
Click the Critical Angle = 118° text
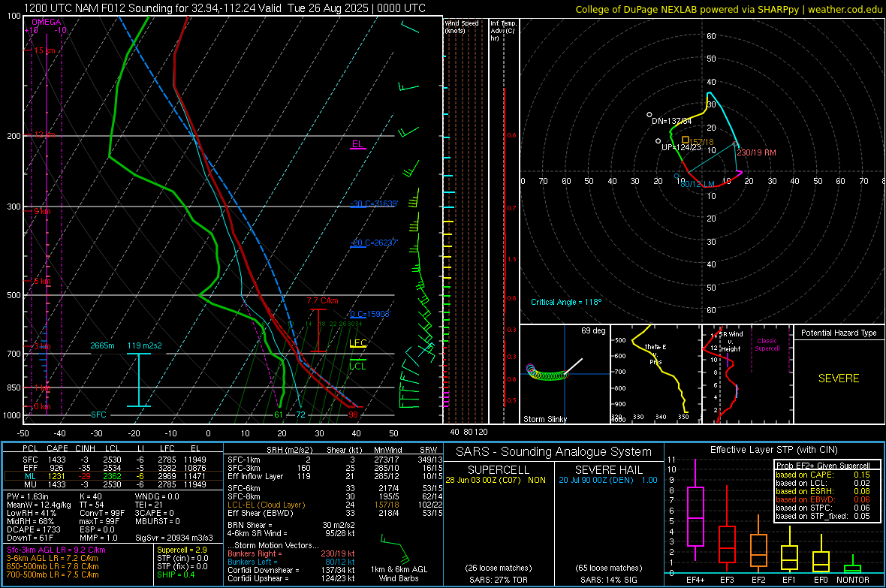pos(566,302)
